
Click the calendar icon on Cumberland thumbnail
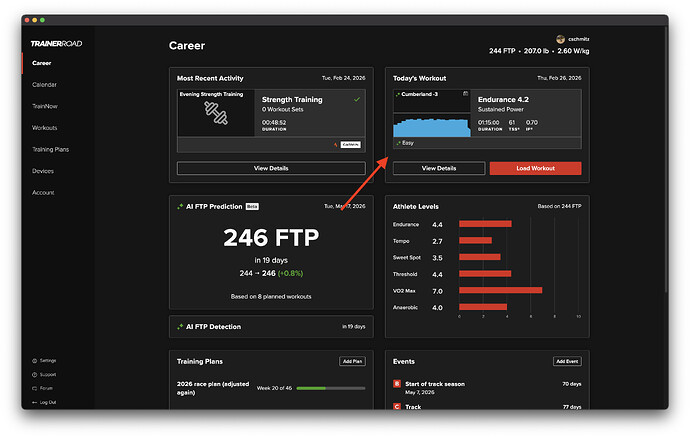point(466,94)
